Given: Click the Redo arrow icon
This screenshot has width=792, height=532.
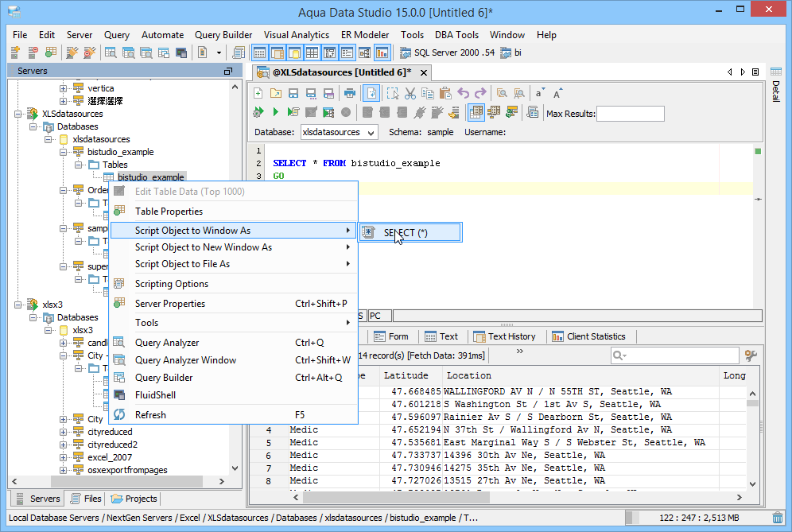Looking at the screenshot, I should [480, 93].
